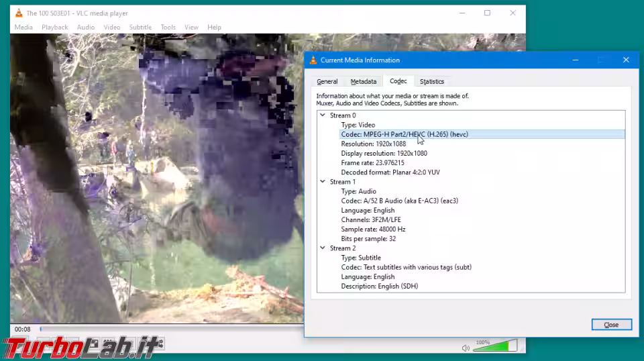Select the 'Codec: A/52 B Audio' row
The height and width of the screenshot is (361, 644).
pos(400,201)
